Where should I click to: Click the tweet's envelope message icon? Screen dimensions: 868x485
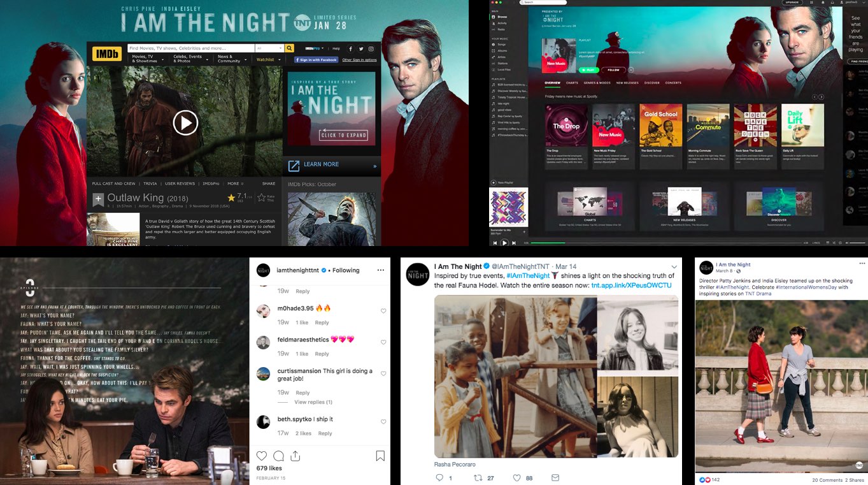pyautogui.click(x=555, y=477)
